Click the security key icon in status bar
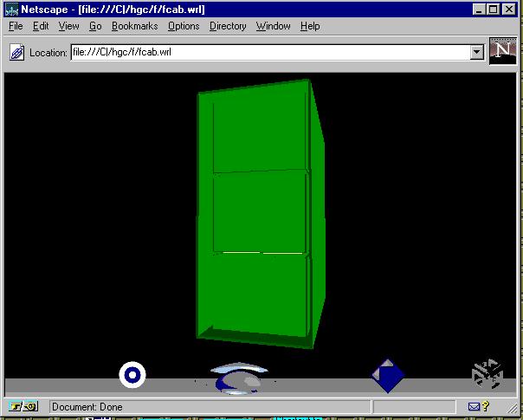Image resolution: width=523 pixels, height=420 pixels. tap(23, 407)
